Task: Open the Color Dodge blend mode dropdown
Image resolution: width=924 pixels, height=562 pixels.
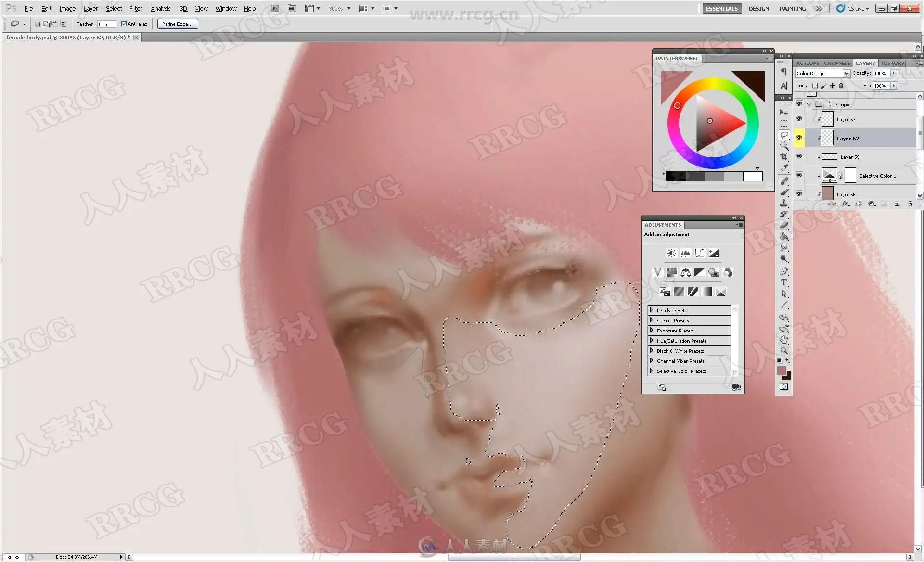Action: click(x=846, y=74)
